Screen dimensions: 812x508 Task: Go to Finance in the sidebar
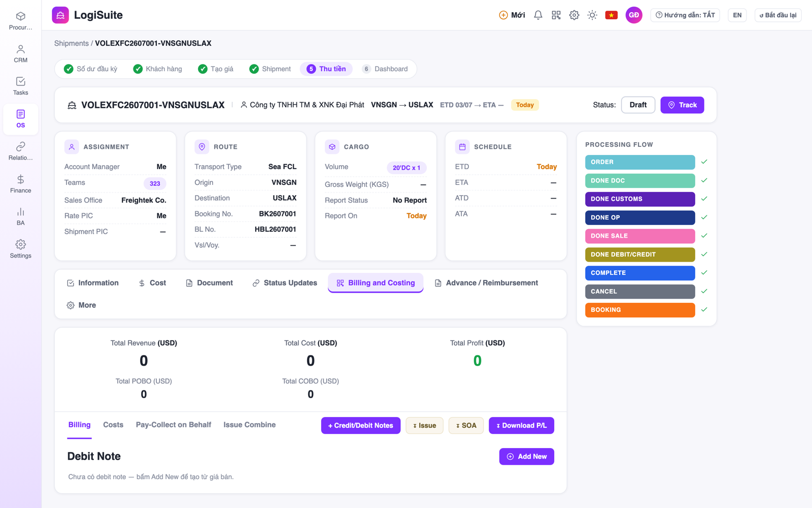point(21,184)
